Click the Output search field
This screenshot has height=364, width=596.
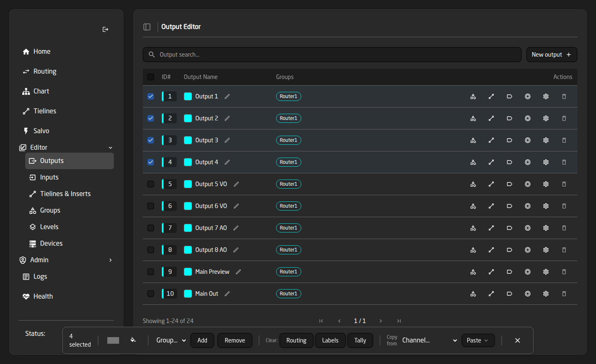click(x=332, y=55)
